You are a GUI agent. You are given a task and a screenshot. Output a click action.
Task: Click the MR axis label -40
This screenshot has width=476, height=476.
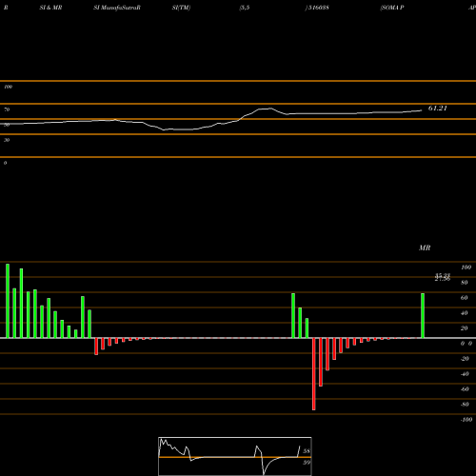pos(465,374)
